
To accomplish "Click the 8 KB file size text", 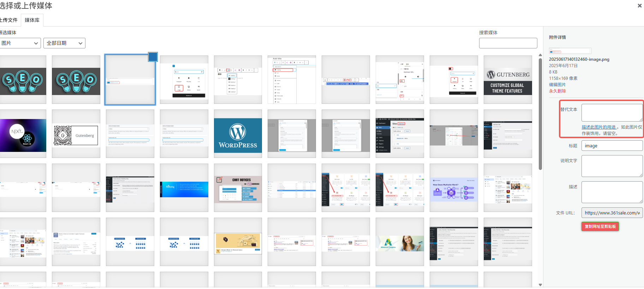I will coord(553,72).
